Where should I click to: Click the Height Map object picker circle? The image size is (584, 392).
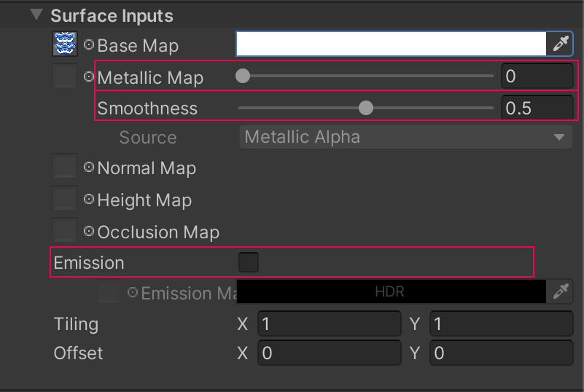(89, 199)
